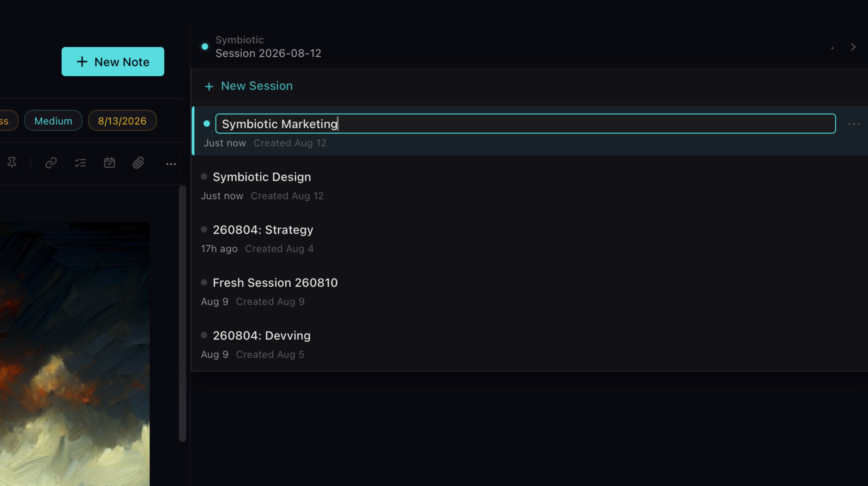The image size is (868, 486).
Task: Click the Symbiotic Marketing name input field
Action: pyautogui.click(x=525, y=124)
